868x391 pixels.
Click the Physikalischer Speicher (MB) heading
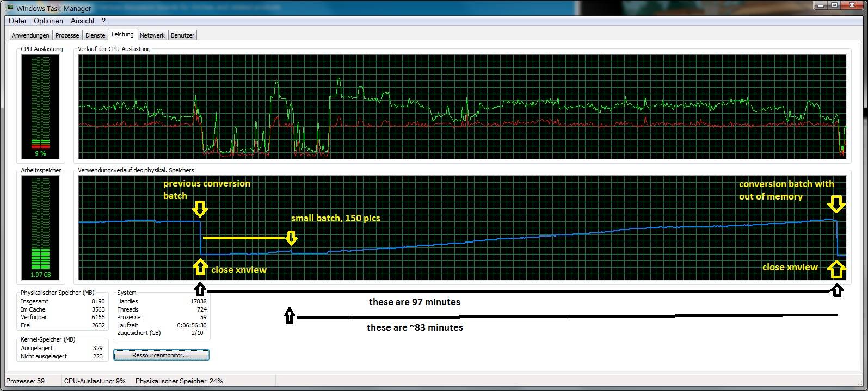pos(58,293)
